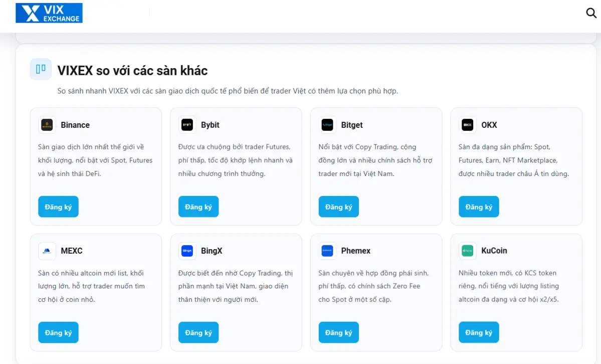Click the OKX logo icon

468,125
